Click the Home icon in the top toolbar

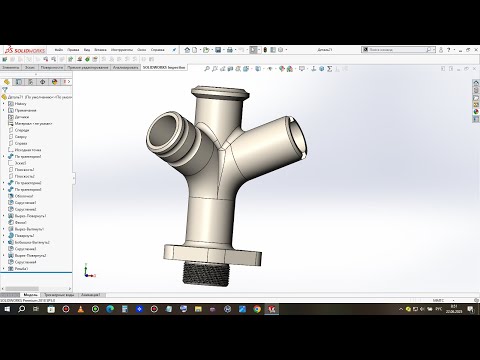[187, 50]
